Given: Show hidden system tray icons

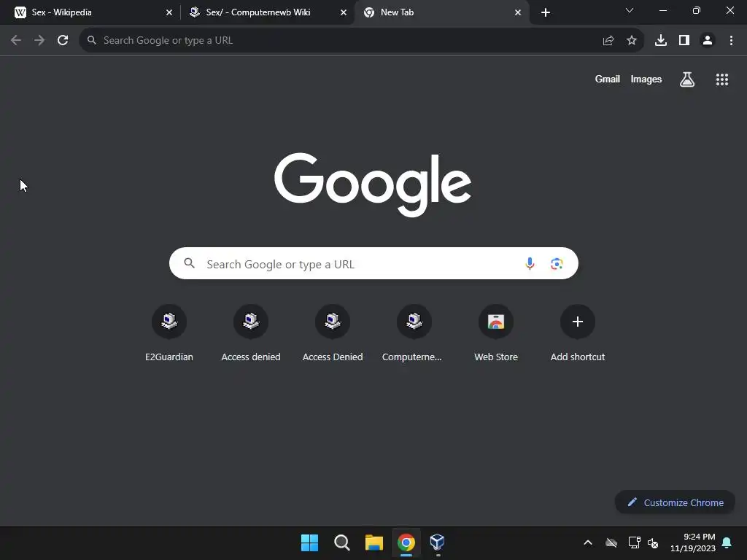Looking at the screenshot, I should (588, 542).
